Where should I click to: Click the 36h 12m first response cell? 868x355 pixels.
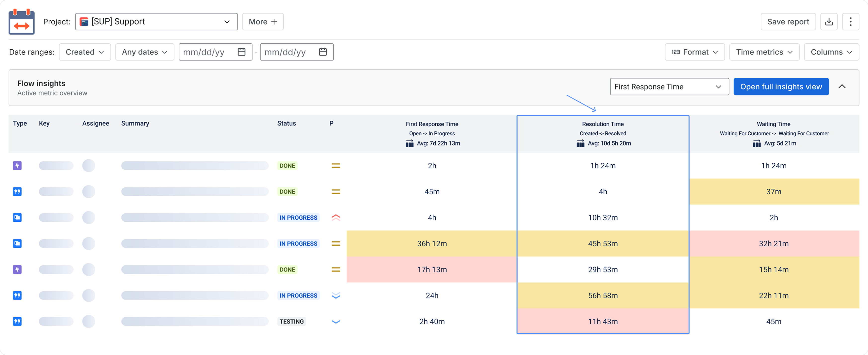coord(432,244)
